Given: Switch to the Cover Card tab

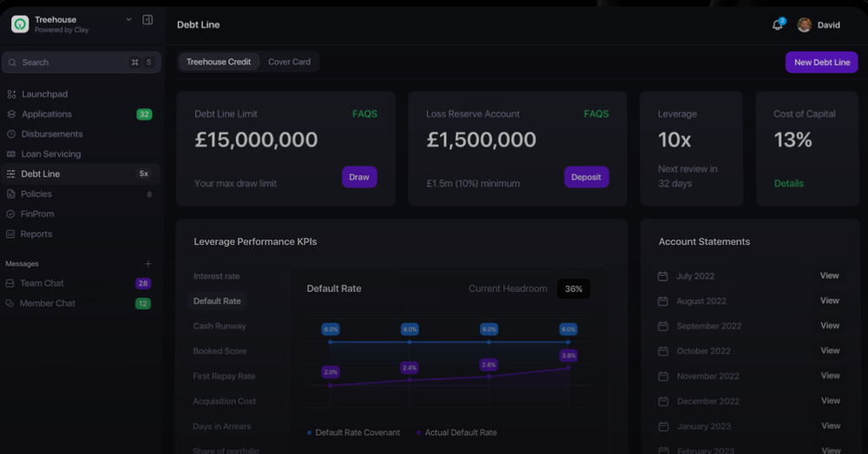Looking at the screenshot, I should click(289, 62).
